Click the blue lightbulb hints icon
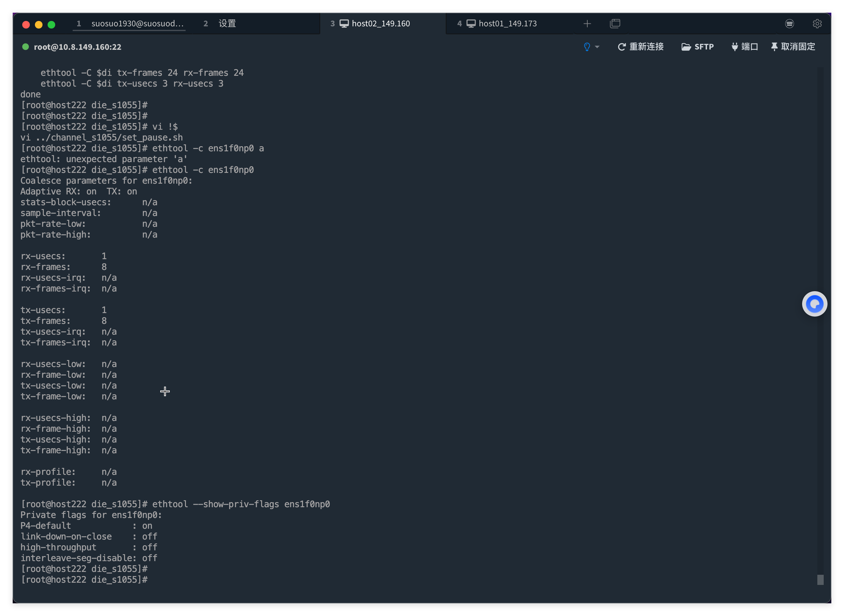The image size is (844, 616). (587, 47)
